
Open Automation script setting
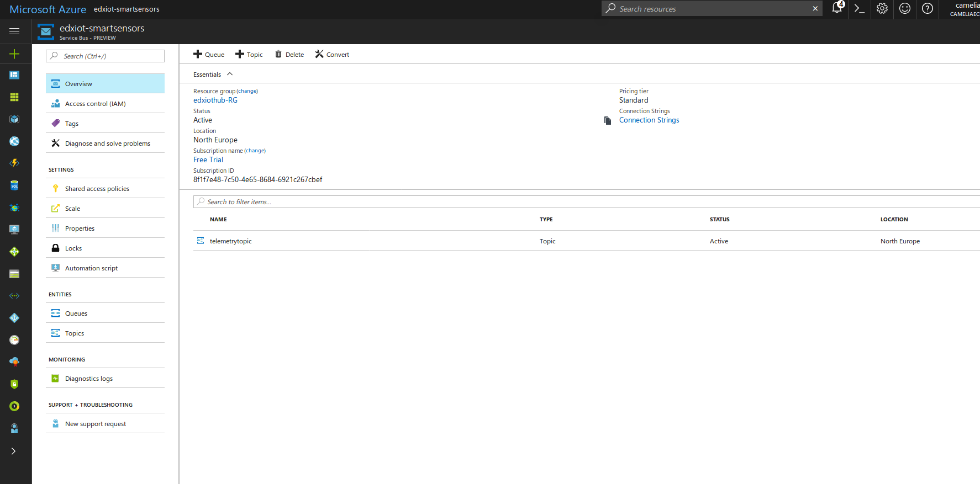pyautogui.click(x=105, y=268)
